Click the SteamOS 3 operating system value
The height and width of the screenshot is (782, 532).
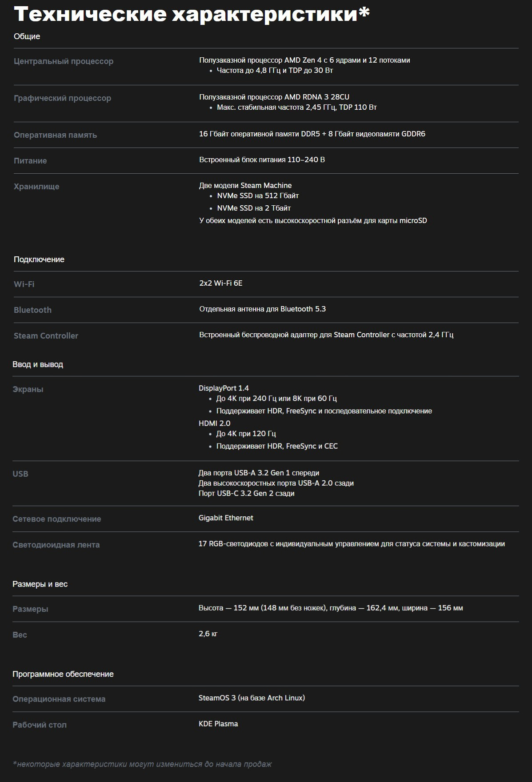click(x=252, y=698)
